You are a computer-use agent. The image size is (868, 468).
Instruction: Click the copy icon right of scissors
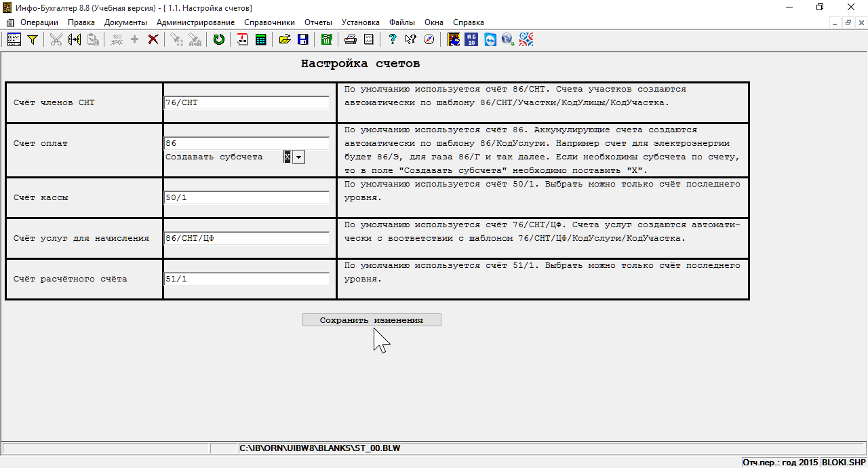pos(75,39)
